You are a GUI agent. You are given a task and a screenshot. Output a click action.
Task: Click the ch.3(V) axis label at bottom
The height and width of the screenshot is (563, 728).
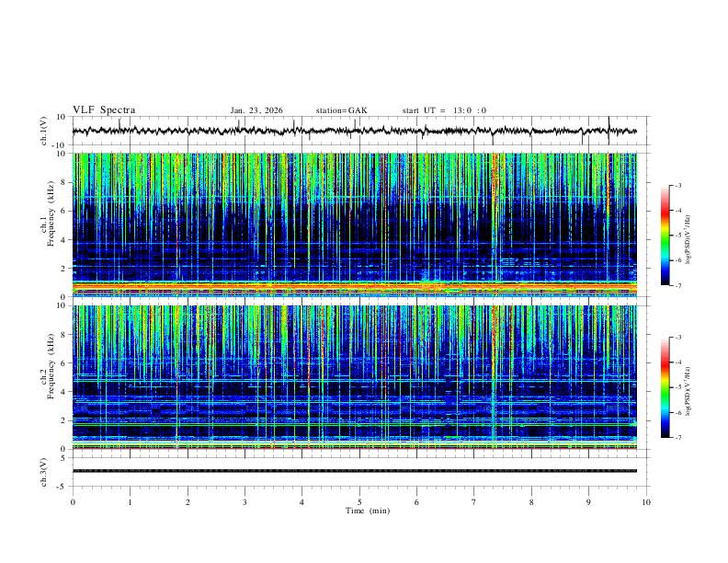(x=44, y=473)
